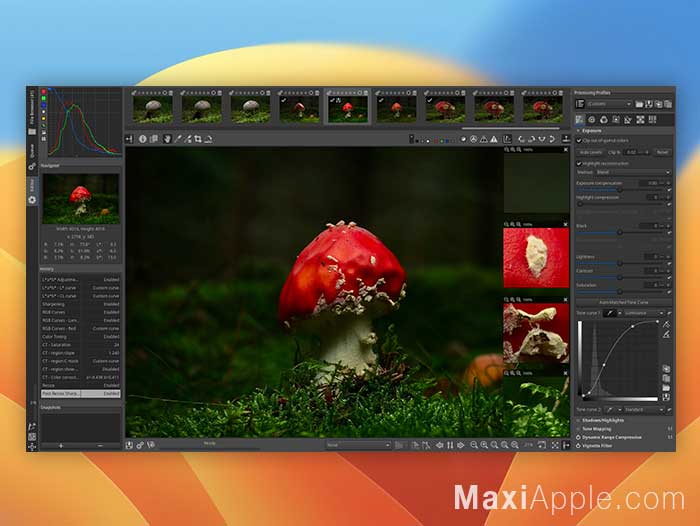
Task: Paste processing profile from clipboard icon
Action: [x=668, y=104]
